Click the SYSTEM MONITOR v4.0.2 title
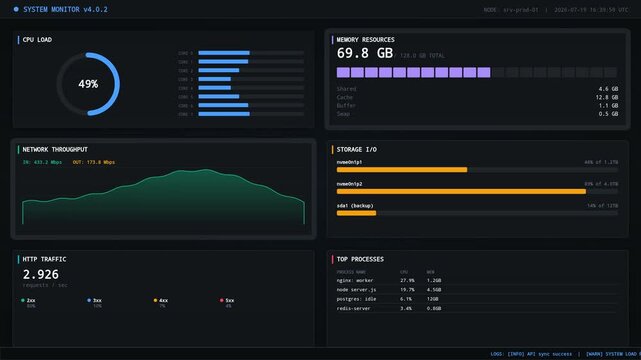The height and width of the screenshot is (360, 641). point(65,9)
